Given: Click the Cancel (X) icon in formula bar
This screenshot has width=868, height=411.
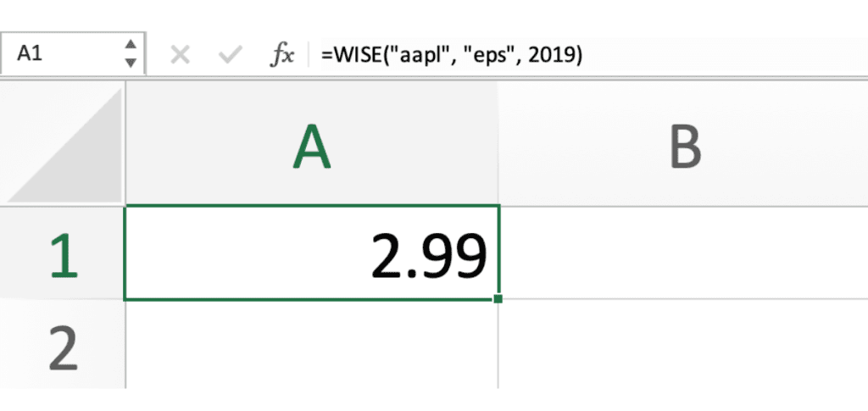Looking at the screenshot, I should pyautogui.click(x=180, y=55).
